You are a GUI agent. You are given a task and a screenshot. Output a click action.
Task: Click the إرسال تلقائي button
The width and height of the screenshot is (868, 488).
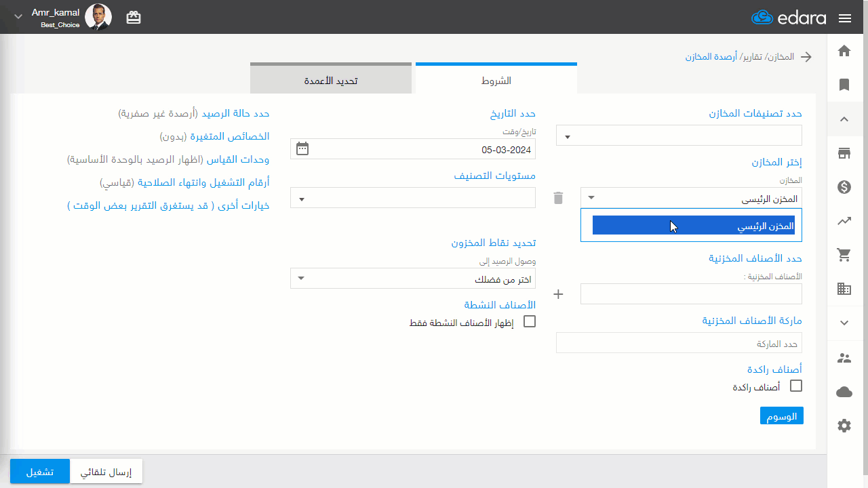(x=106, y=472)
